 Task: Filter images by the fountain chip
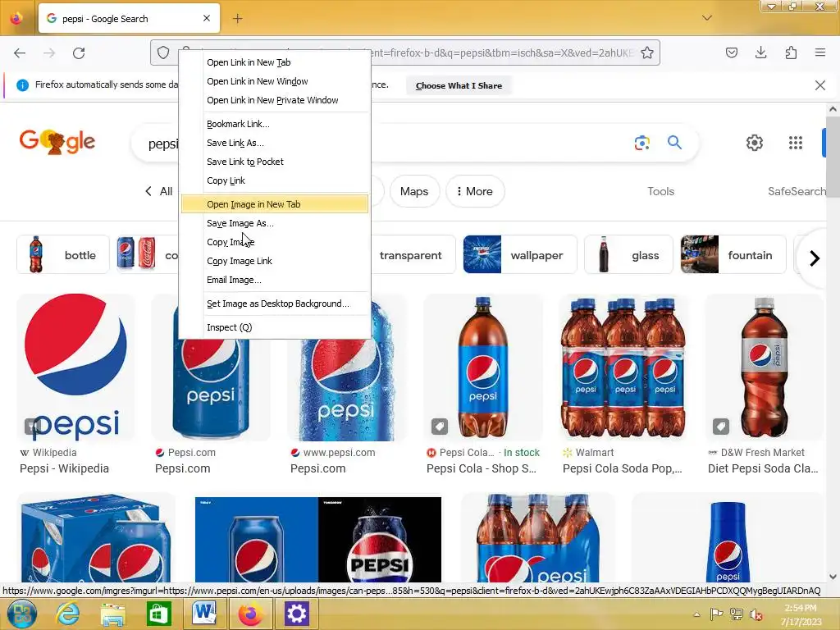pyautogui.click(x=733, y=254)
